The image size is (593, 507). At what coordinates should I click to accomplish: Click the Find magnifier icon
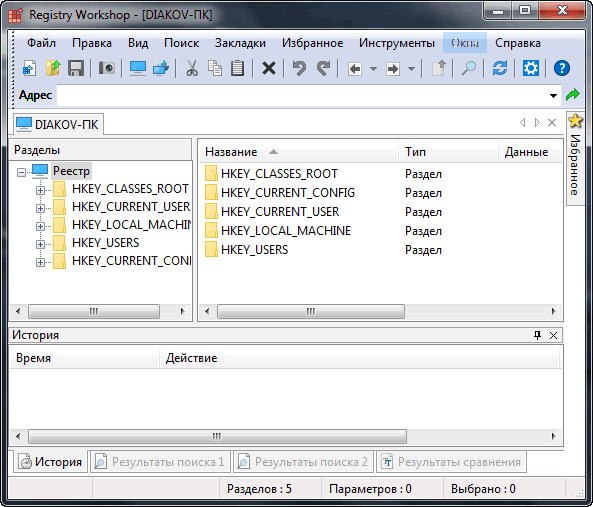tap(469, 68)
